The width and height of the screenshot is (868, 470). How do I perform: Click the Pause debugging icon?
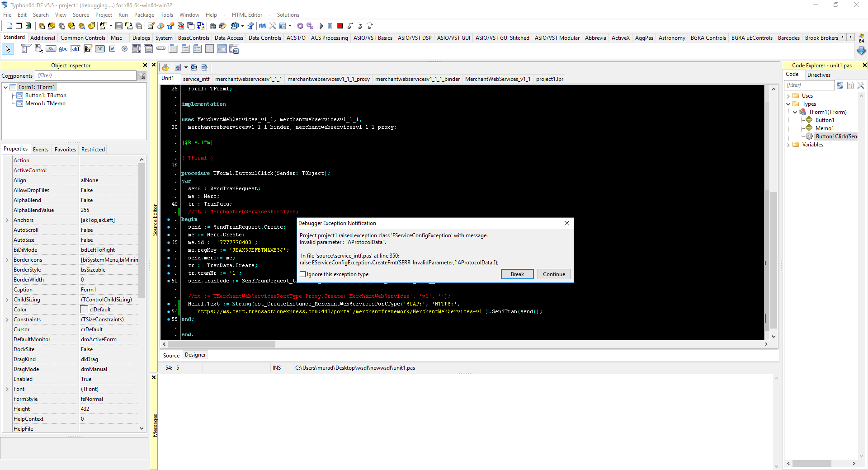(x=330, y=26)
